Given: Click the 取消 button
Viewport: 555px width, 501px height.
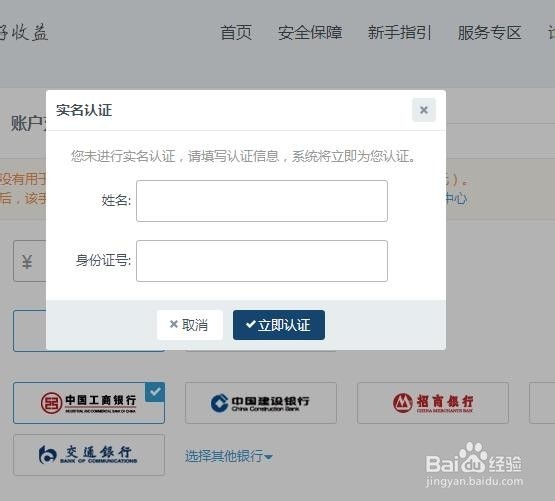Looking at the screenshot, I should pos(190,325).
